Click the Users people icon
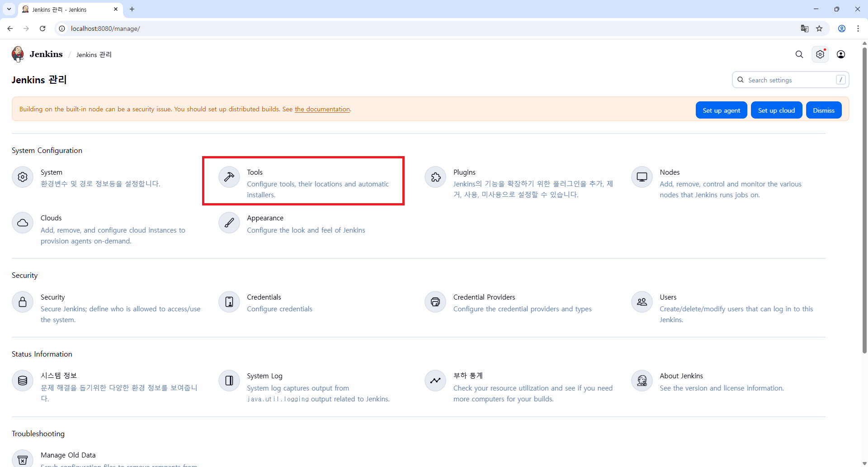The height and width of the screenshot is (467, 868). coord(642,302)
